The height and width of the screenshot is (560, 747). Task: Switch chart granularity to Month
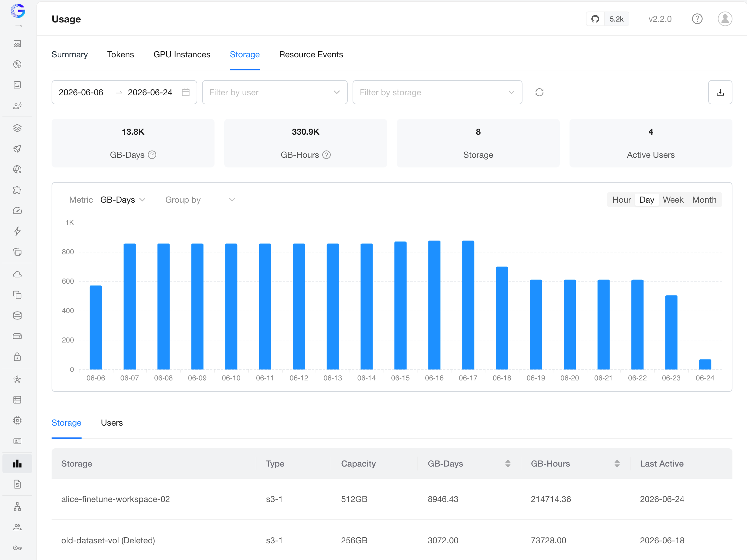704,200
